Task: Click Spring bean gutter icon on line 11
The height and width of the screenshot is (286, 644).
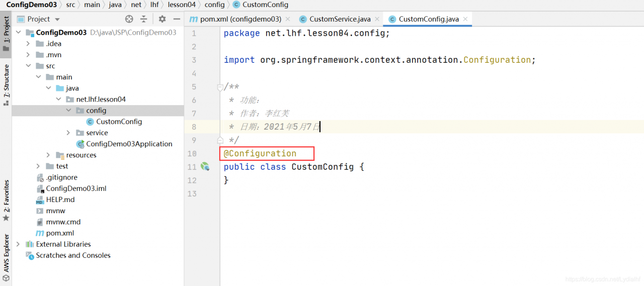Action: click(x=205, y=166)
